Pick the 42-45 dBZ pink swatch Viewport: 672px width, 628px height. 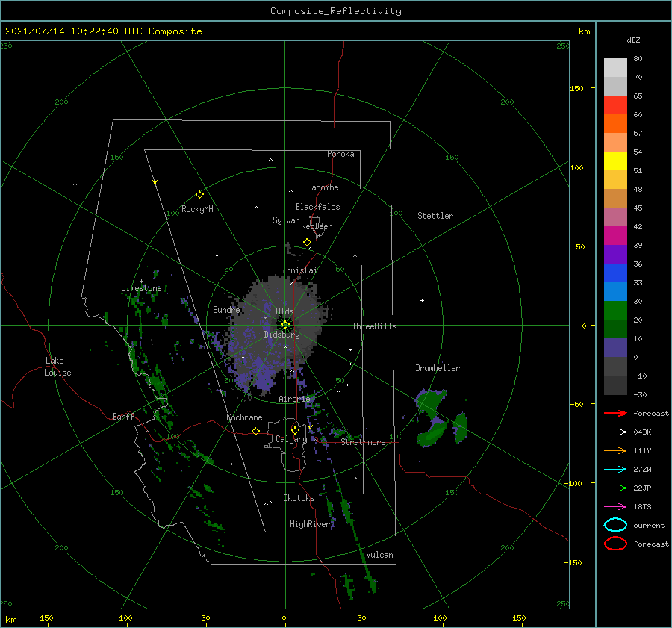click(615, 217)
